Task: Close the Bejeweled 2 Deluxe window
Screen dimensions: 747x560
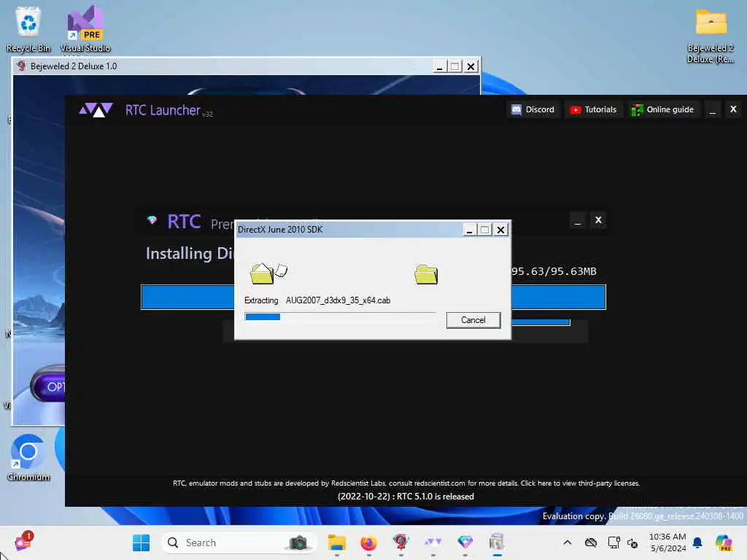Action: 471,66
